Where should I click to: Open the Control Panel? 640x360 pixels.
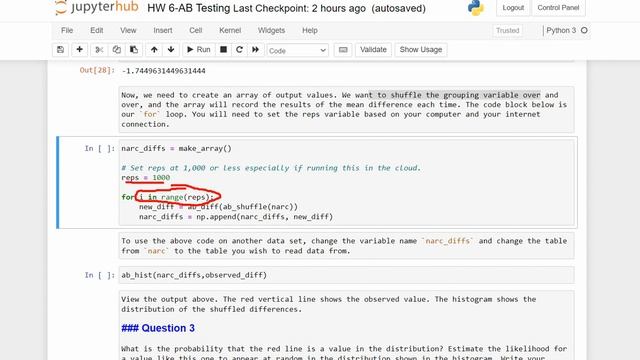tap(558, 8)
